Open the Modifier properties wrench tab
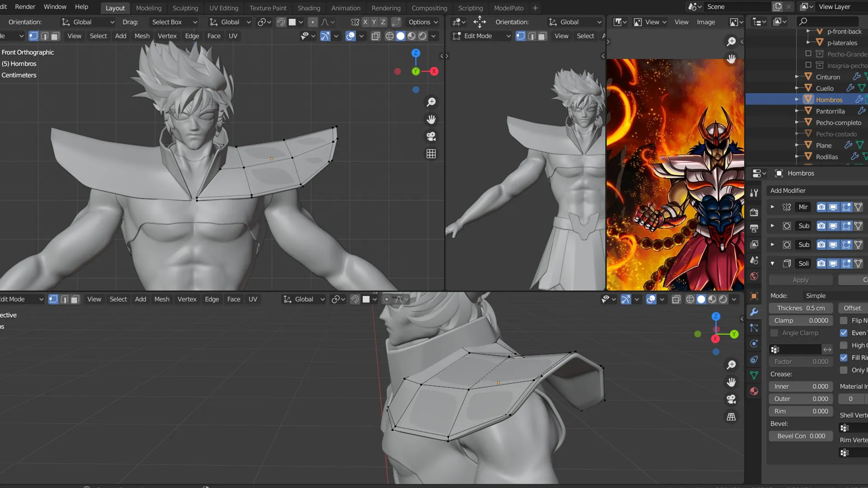Image resolution: width=868 pixels, height=488 pixels. tap(754, 312)
